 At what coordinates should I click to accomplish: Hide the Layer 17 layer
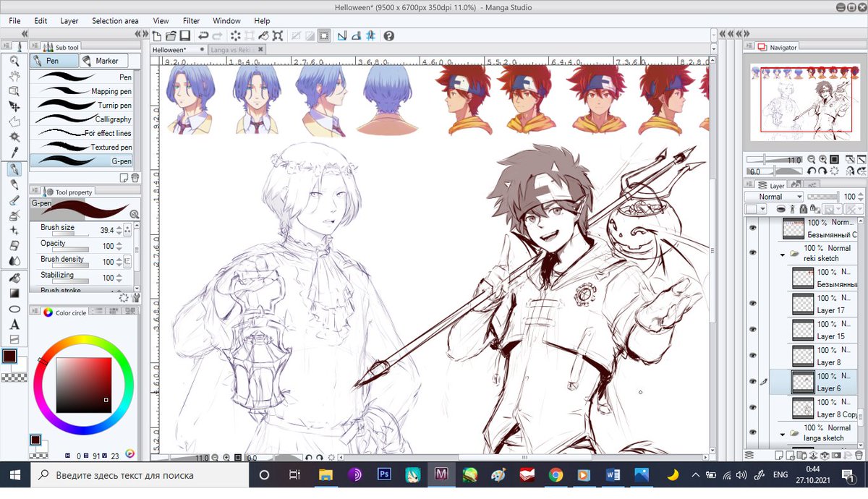[752, 304]
